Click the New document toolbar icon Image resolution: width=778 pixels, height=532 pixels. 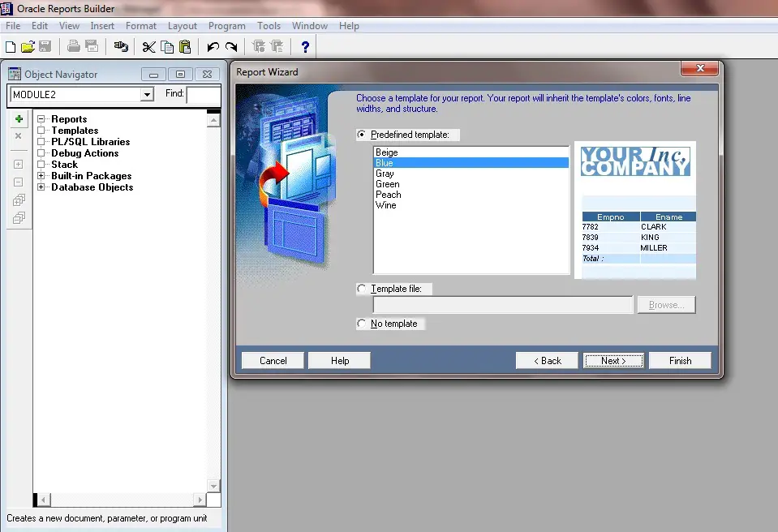(11, 47)
